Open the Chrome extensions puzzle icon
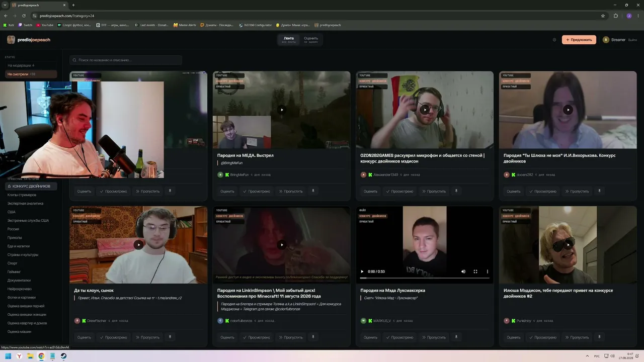 [615, 16]
